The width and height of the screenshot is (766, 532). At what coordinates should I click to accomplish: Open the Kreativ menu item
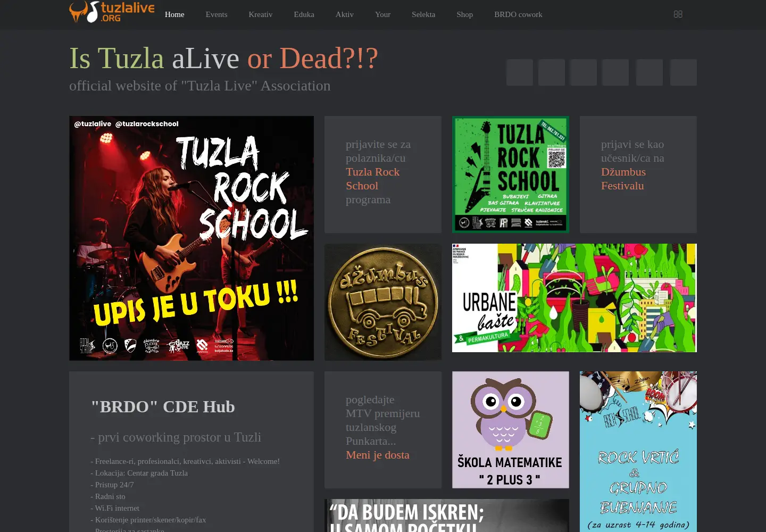coord(261,14)
